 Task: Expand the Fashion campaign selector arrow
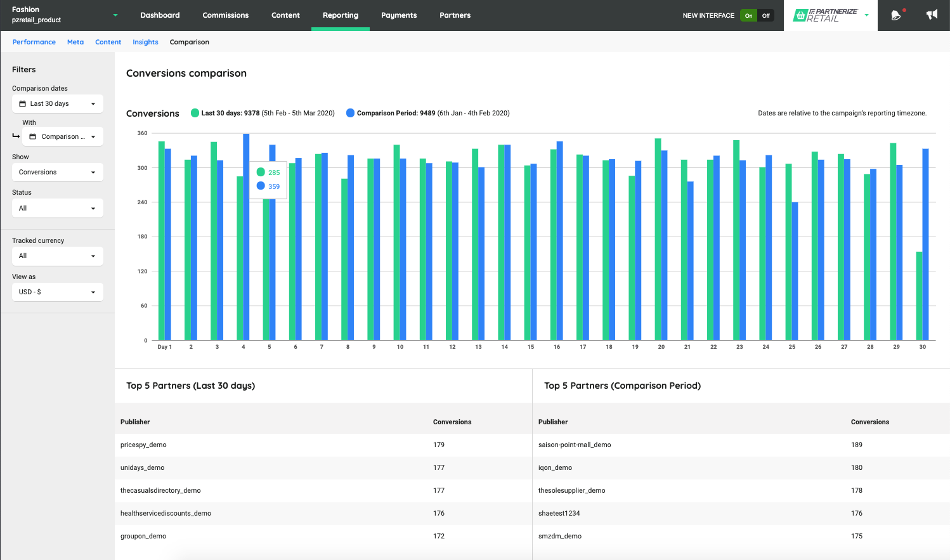tap(115, 15)
